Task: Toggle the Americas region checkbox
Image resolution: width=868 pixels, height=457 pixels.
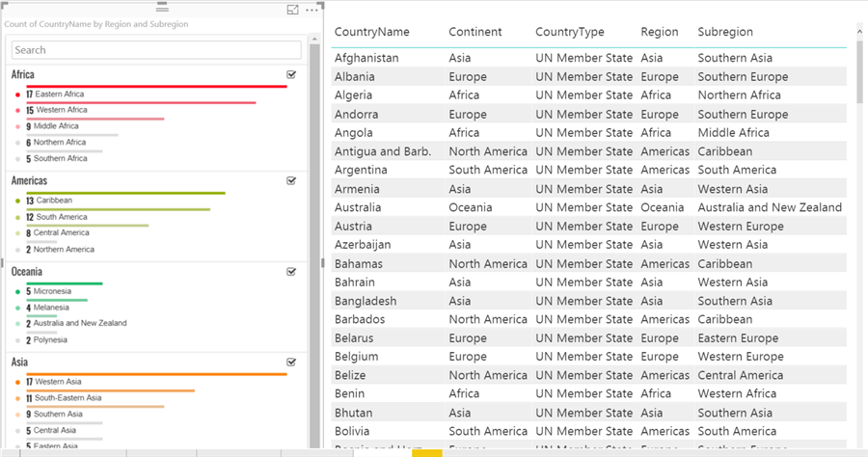Action: [x=291, y=181]
